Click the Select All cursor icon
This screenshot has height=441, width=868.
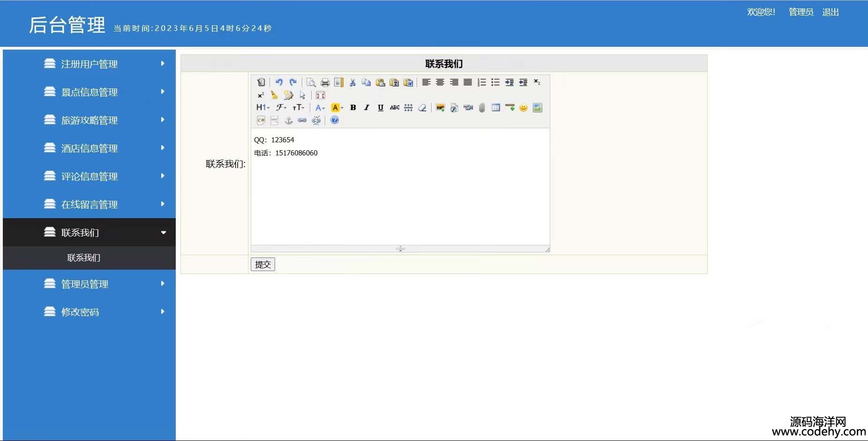tap(302, 95)
